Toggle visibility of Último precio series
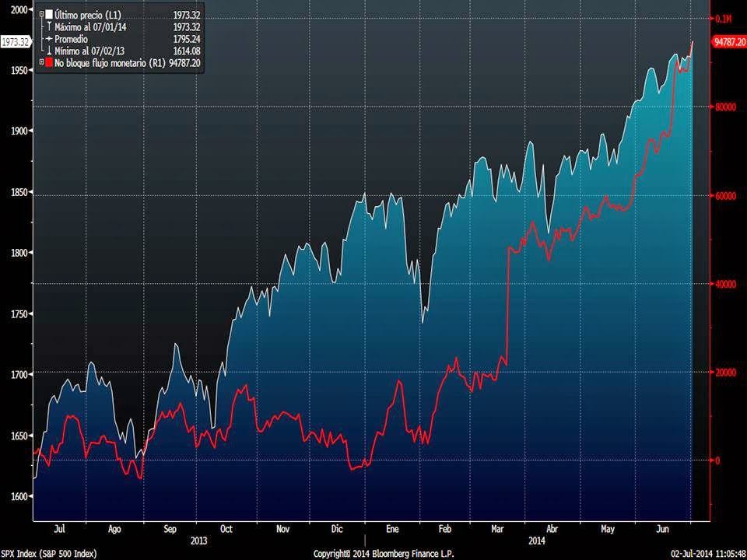This screenshot has width=747, height=560. 50,13
